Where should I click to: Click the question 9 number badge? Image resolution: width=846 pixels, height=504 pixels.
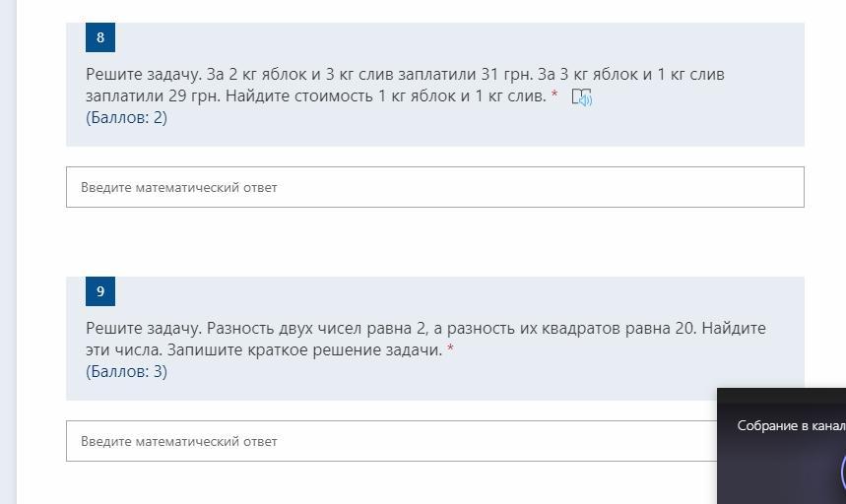[100, 291]
